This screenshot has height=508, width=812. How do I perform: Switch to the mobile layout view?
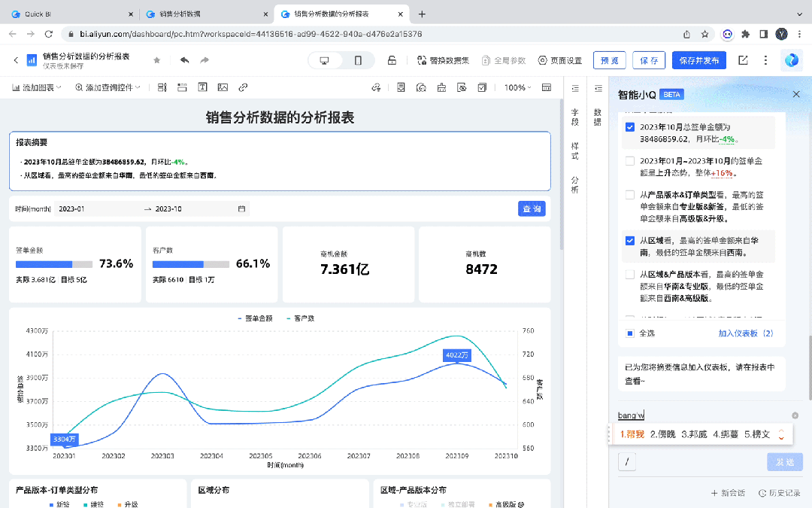click(x=358, y=61)
